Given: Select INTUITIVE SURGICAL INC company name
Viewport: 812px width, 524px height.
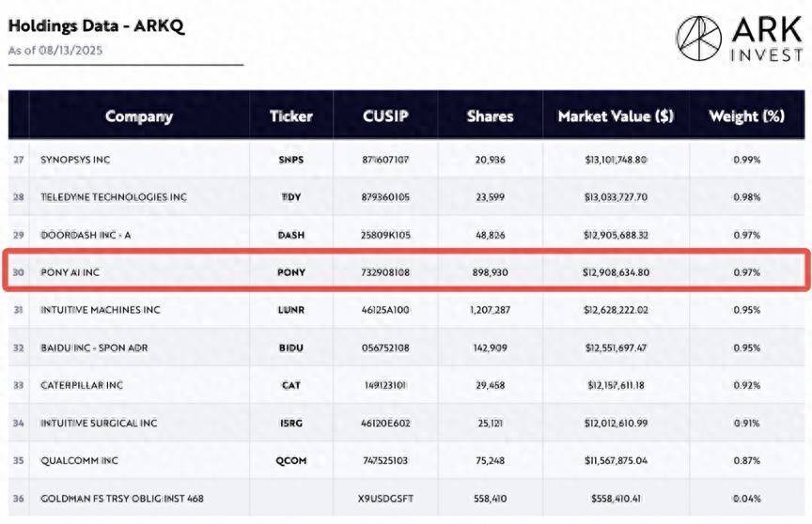Looking at the screenshot, I should click(99, 423).
